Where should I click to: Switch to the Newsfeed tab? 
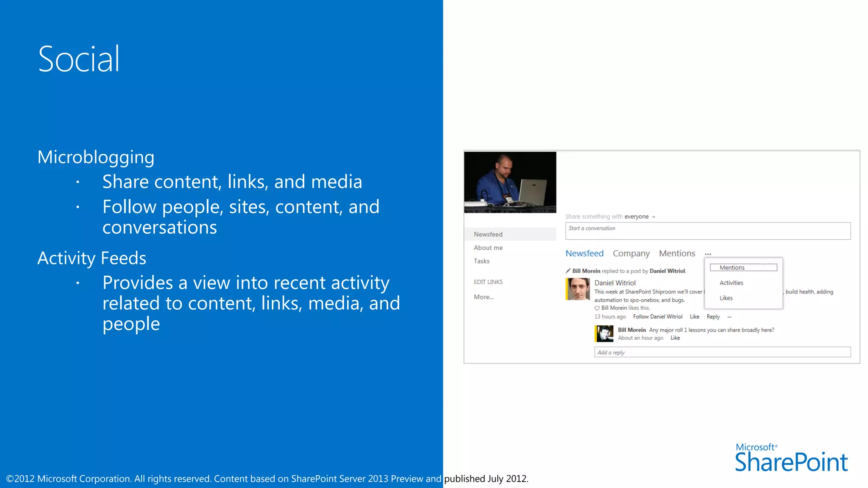(584, 253)
